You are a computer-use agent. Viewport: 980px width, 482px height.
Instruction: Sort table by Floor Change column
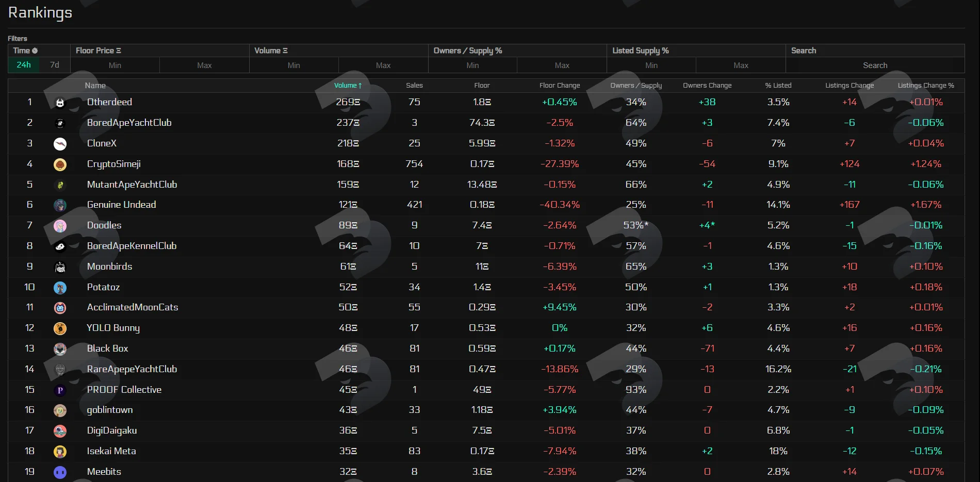pyautogui.click(x=560, y=86)
